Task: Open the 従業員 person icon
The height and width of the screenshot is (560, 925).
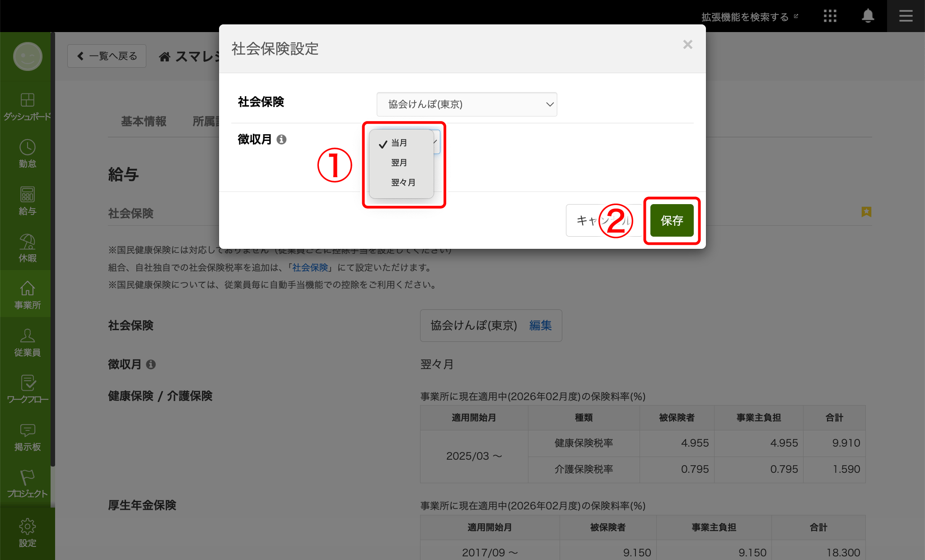Action: click(27, 336)
